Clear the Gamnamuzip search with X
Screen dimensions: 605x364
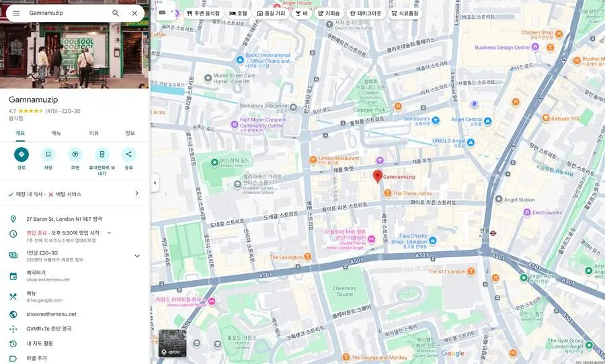[x=134, y=13]
